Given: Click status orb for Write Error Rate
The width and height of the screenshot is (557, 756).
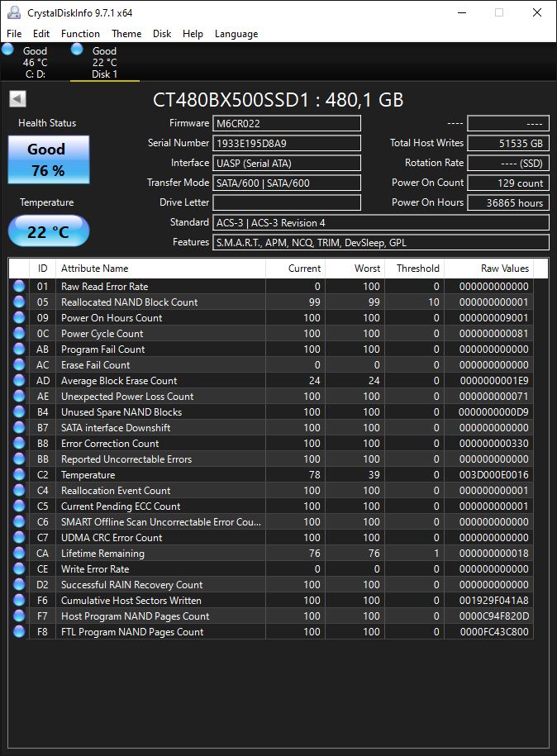Looking at the screenshot, I should tap(19, 569).
